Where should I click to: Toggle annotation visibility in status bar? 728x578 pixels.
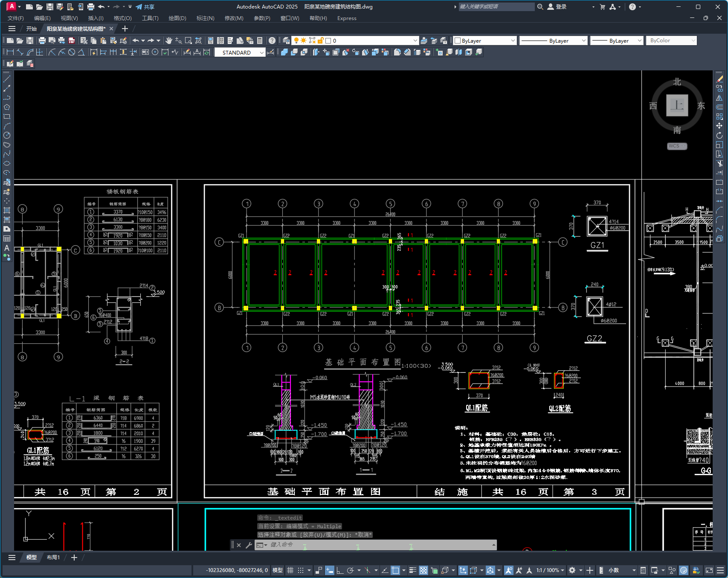(x=508, y=570)
